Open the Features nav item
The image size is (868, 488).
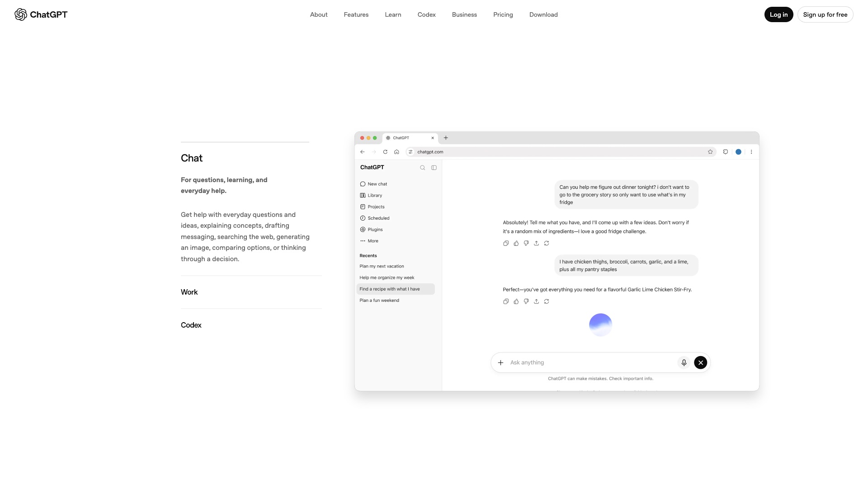pyautogui.click(x=356, y=14)
